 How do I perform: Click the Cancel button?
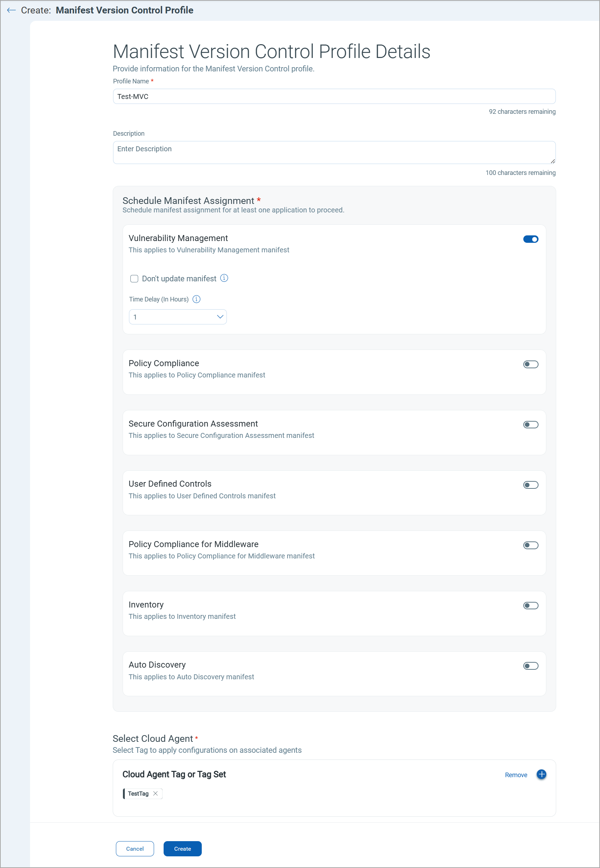click(135, 849)
